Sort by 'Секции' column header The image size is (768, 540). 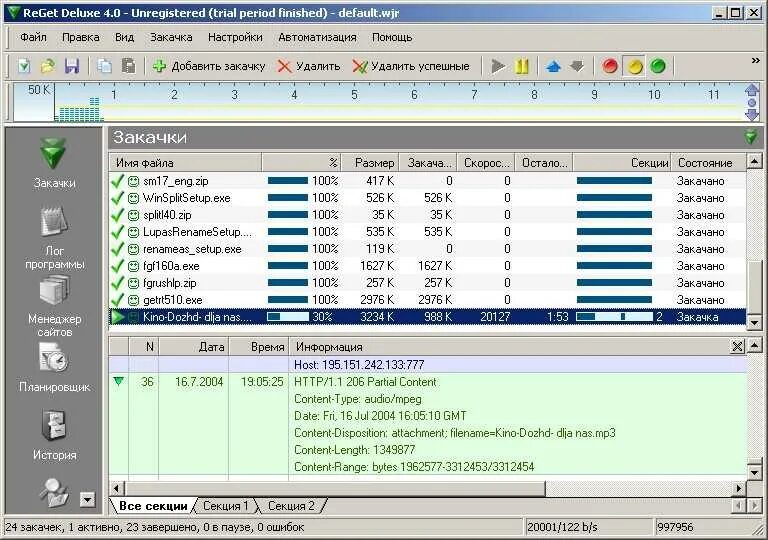622,163
